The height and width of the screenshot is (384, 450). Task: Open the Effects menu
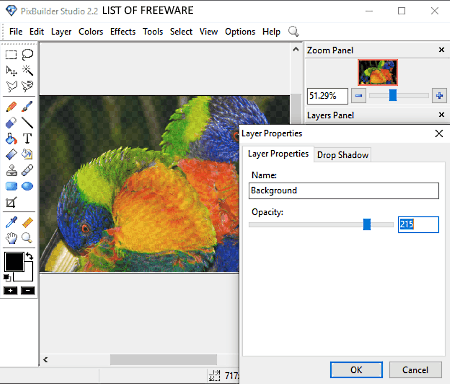pyautogui.click(x=123, y=32)
